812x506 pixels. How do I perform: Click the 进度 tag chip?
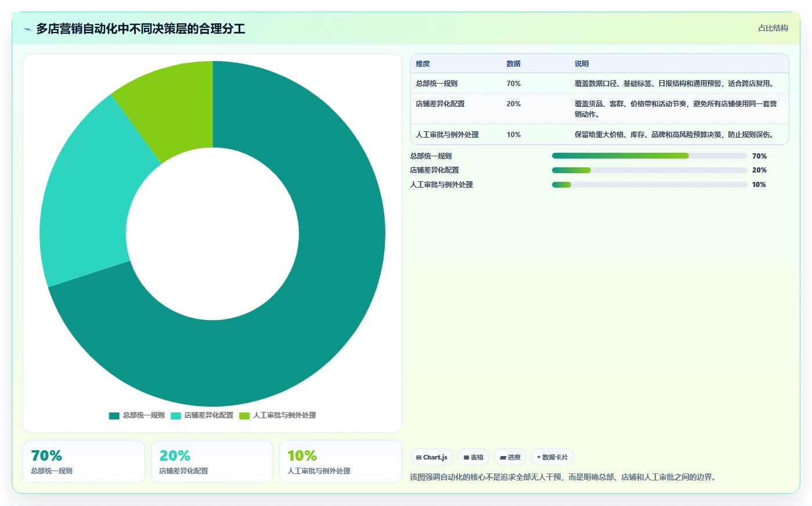coord(510,457)
